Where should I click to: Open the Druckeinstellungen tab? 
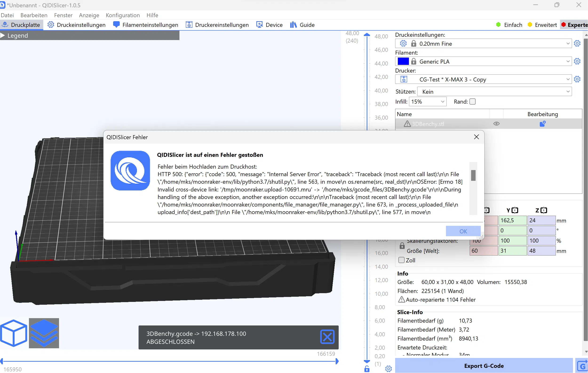tap(76, 25)
